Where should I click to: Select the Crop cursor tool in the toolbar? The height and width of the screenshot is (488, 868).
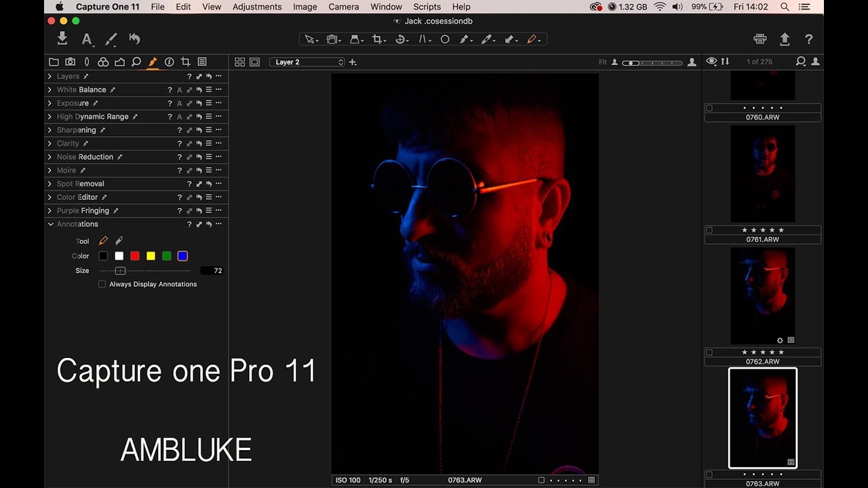click(x=378, y=39)
